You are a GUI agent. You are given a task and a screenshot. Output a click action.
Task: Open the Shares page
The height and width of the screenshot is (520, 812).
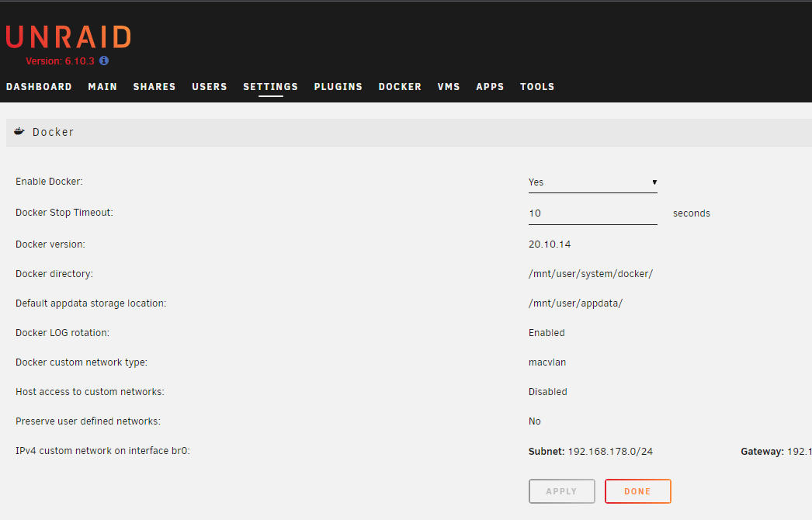(154, 86)
